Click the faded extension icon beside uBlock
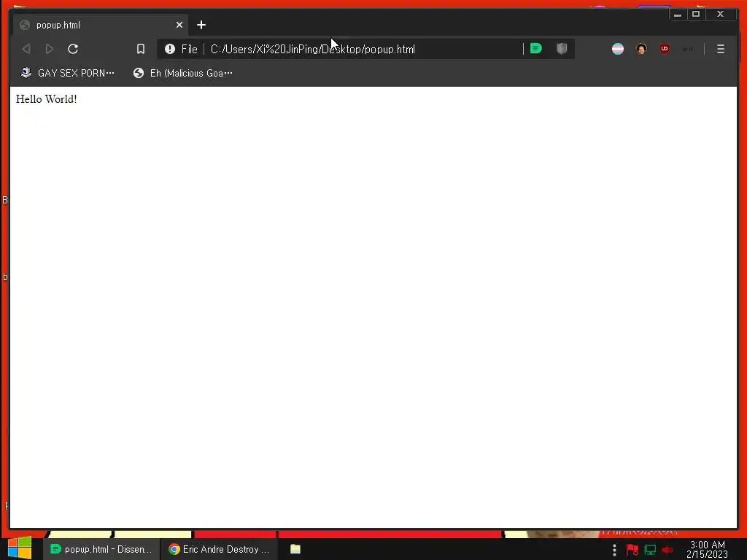The width and height of the screenshot is (747, 560). [x=687, y=49]
